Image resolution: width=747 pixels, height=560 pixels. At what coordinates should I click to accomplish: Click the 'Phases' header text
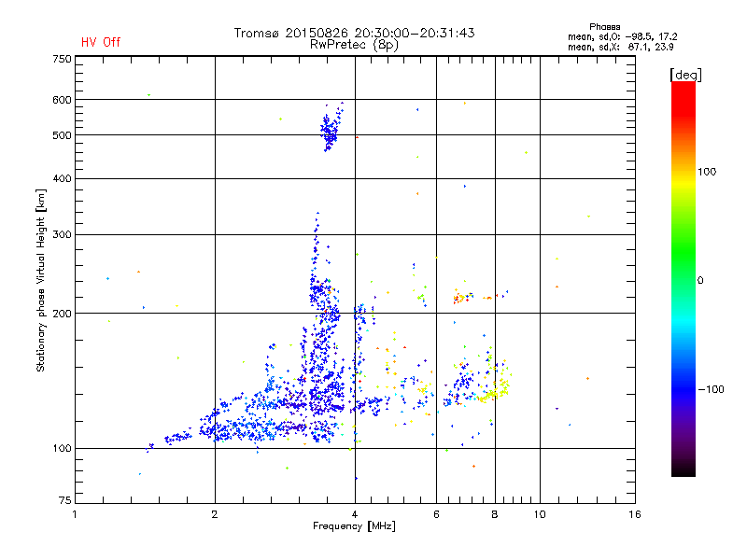tap(604, 27)
